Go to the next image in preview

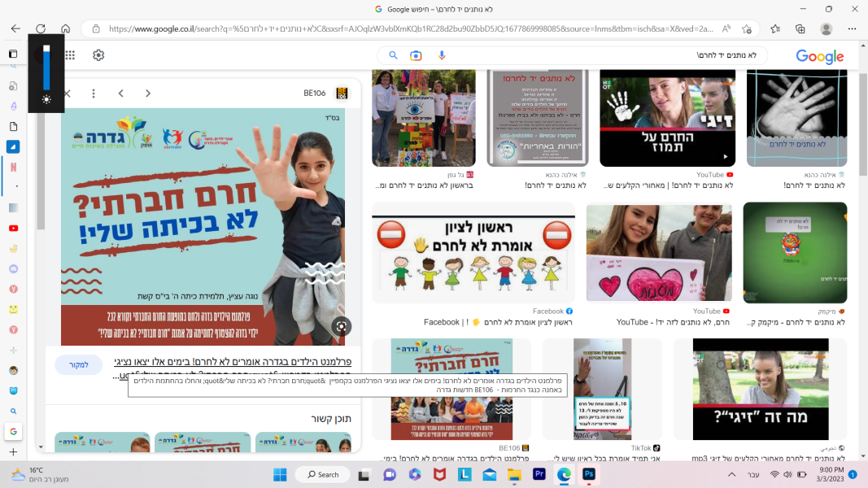coord(148,94)
